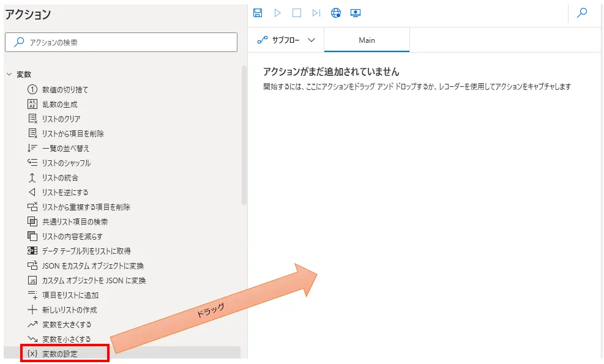Choose the リストのクリア action
604x364 pixels.
pos(61,119)
